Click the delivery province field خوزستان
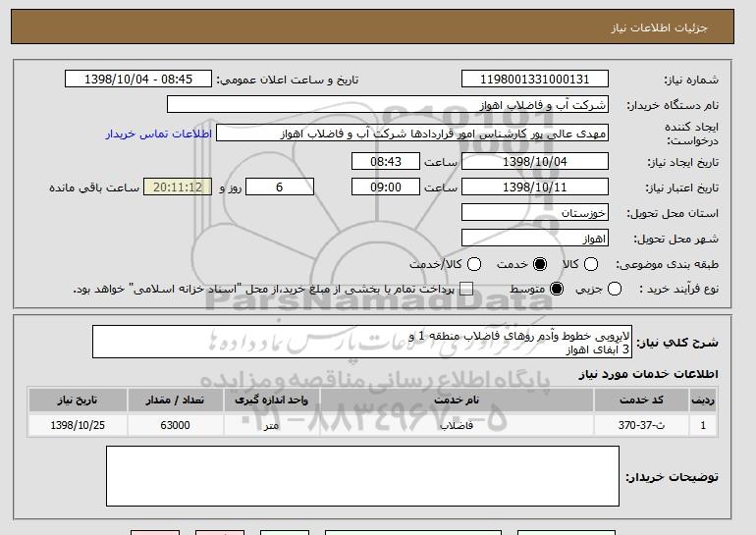Screen dimensions: 756x535 pos(535,213)
